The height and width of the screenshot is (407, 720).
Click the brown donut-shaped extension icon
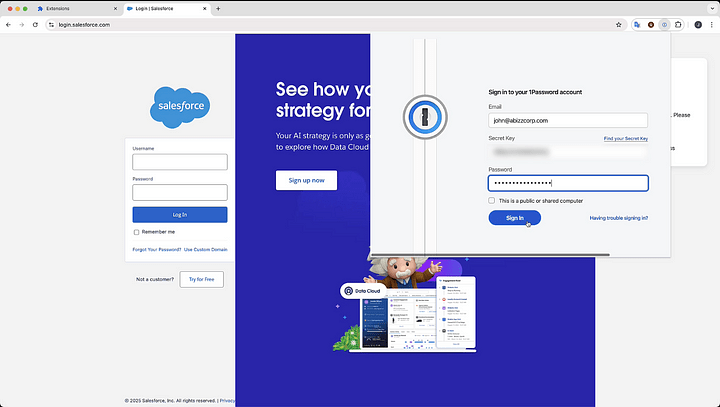(651, 25)
